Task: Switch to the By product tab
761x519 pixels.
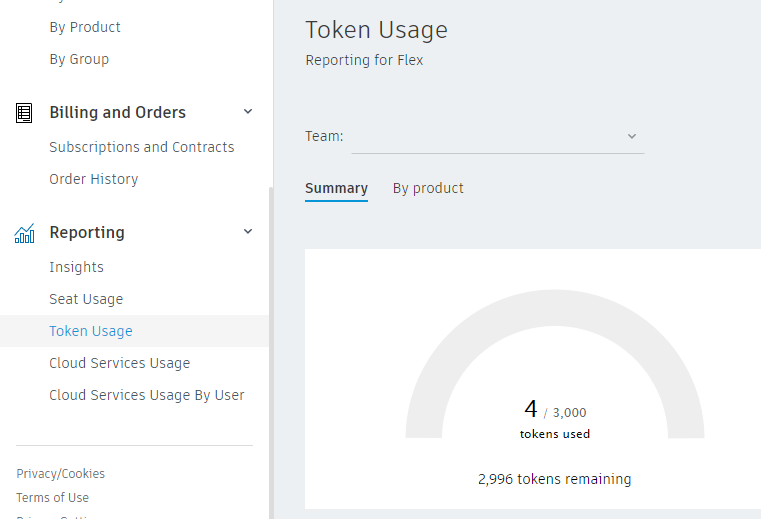Action: 428,188
